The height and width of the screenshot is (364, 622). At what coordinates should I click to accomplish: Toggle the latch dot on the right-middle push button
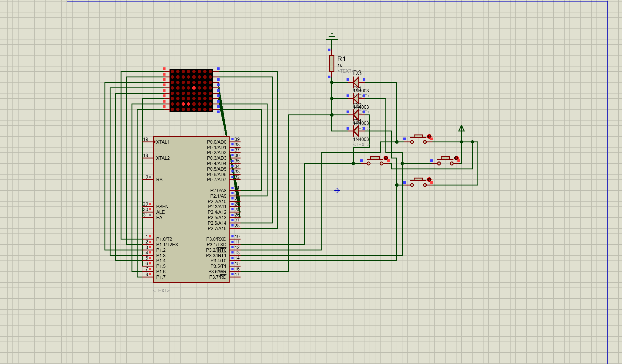click(456, 158)
